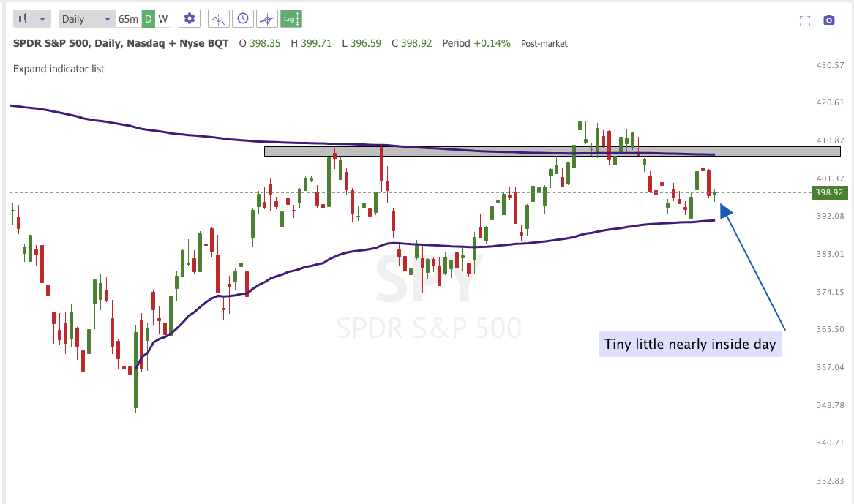Open the Daily timeframe dropdown
854x504 pixels.
point(86,19)
